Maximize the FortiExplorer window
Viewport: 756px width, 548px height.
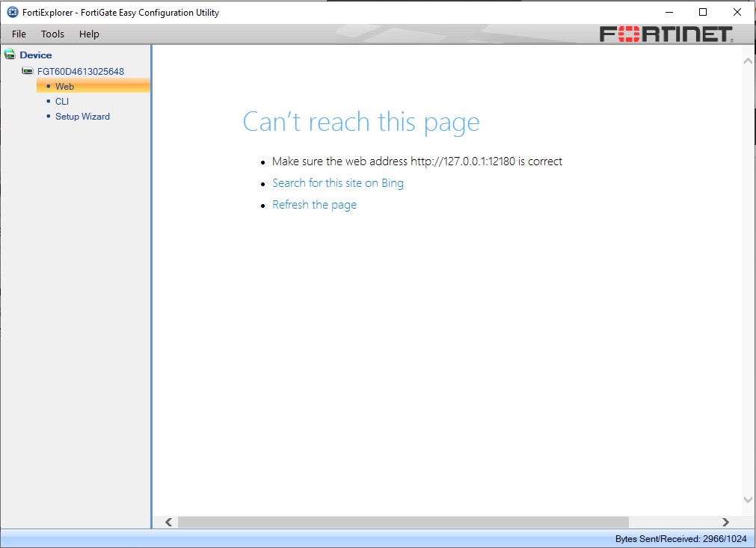click(703, 12)
